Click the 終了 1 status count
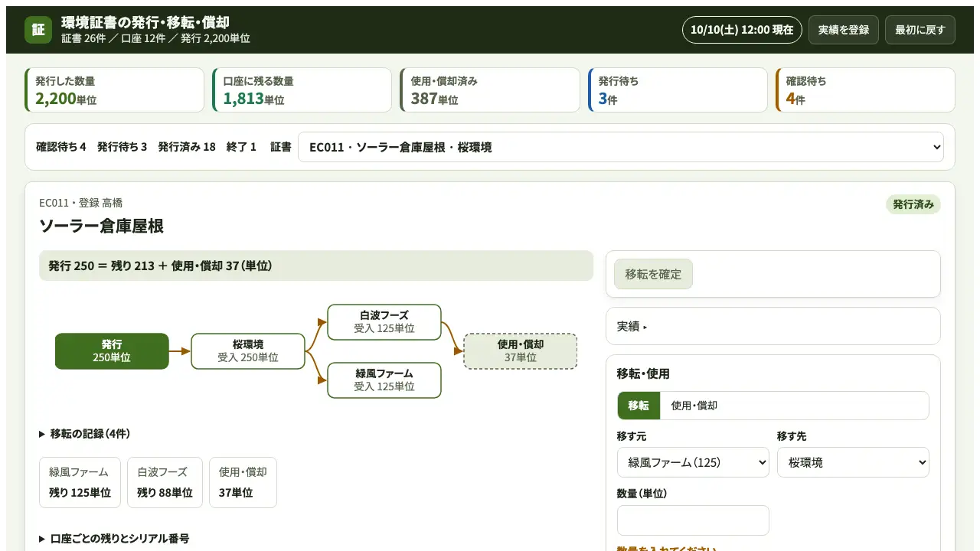 (242, 147)
